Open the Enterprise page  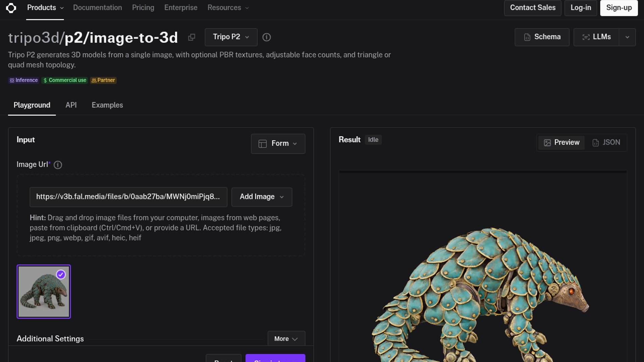point(181,8)
